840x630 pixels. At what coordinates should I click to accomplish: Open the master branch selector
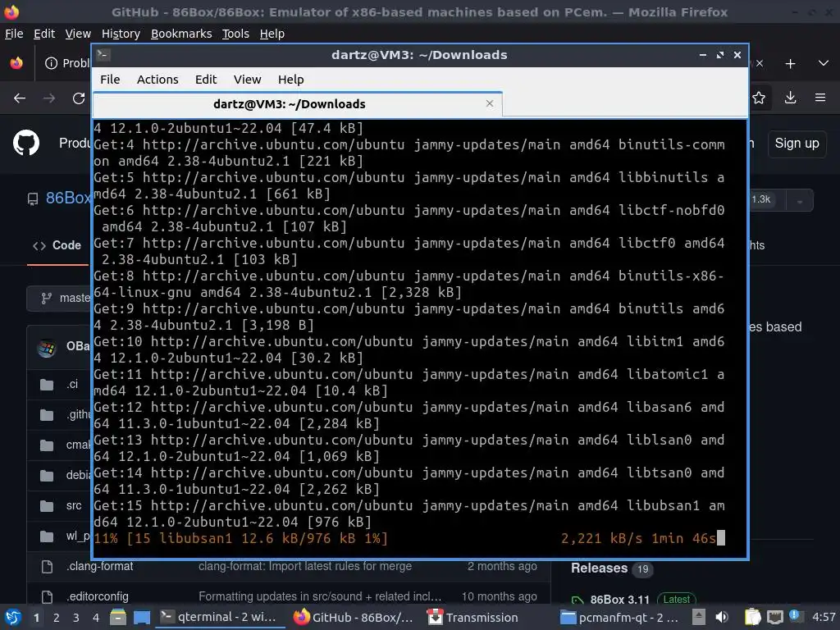tap(59, 298)
